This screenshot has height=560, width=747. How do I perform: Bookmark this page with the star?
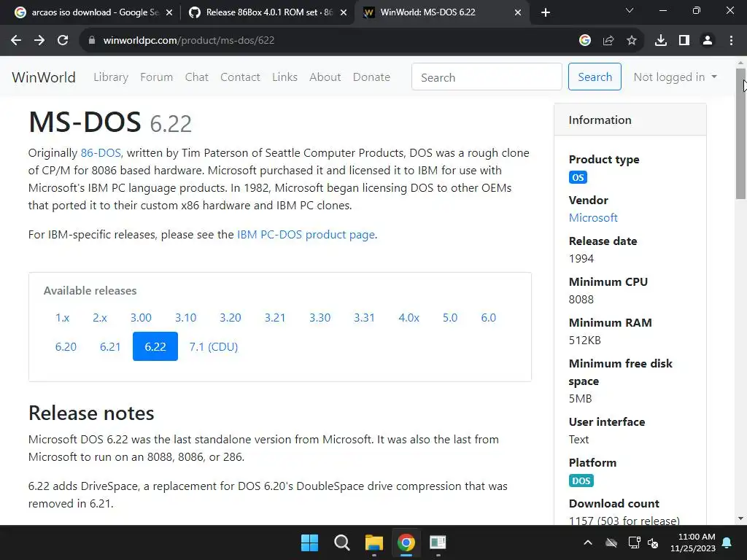(632, 41)
